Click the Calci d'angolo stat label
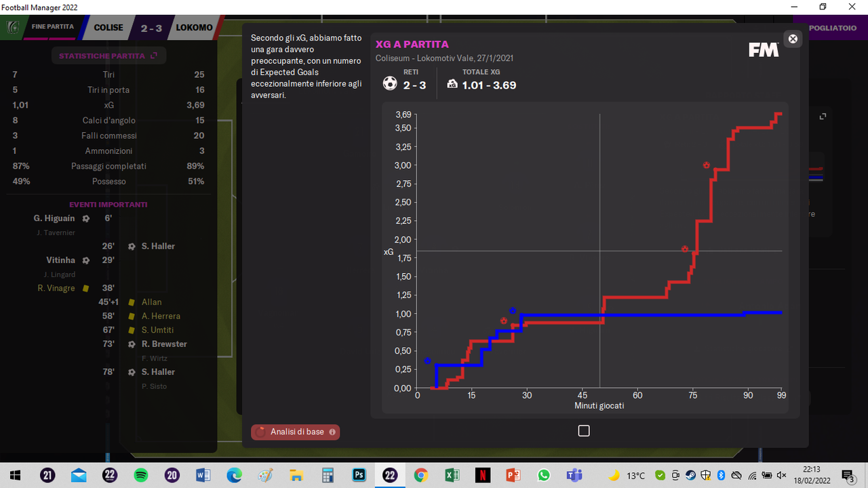 [108, 121]
